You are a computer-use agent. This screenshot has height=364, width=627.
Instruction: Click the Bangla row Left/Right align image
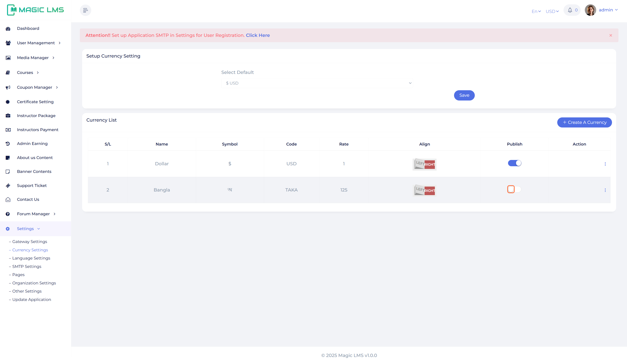coord(424,190)
